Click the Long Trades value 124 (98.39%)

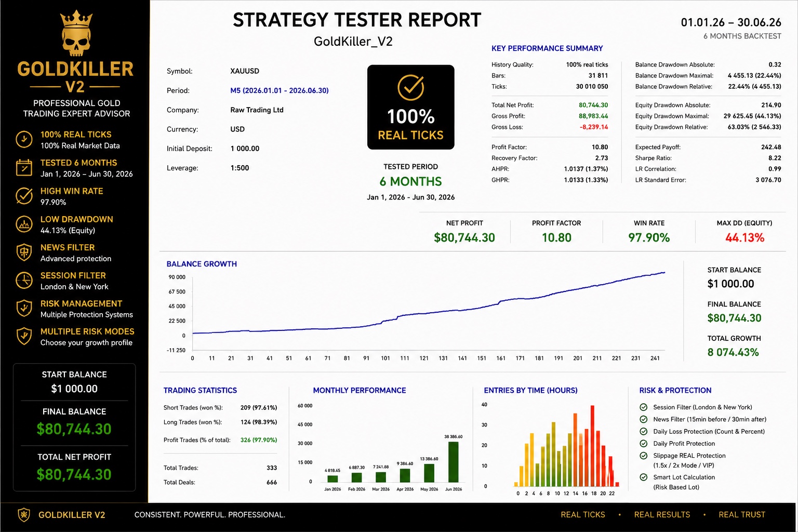click(259, 422)
